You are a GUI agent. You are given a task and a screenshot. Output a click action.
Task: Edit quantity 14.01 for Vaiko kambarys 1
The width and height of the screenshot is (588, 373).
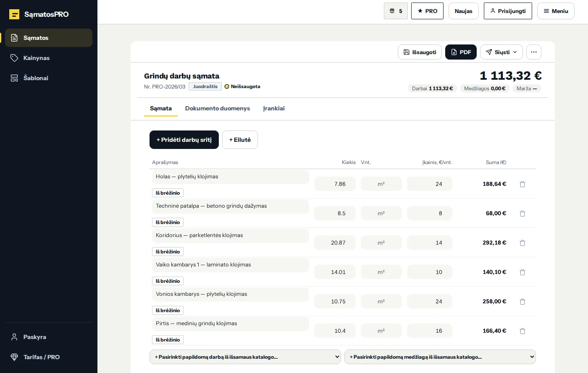pos(335,272)
